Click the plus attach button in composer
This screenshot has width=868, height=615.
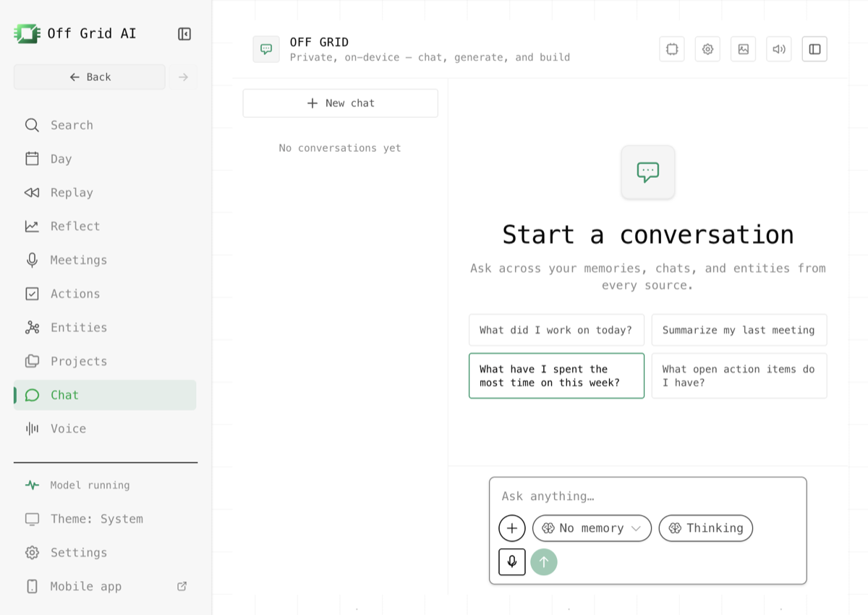pos(512,528)
